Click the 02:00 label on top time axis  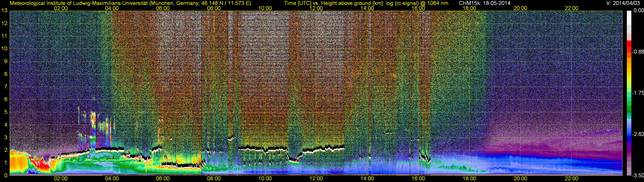coord(61,8)
